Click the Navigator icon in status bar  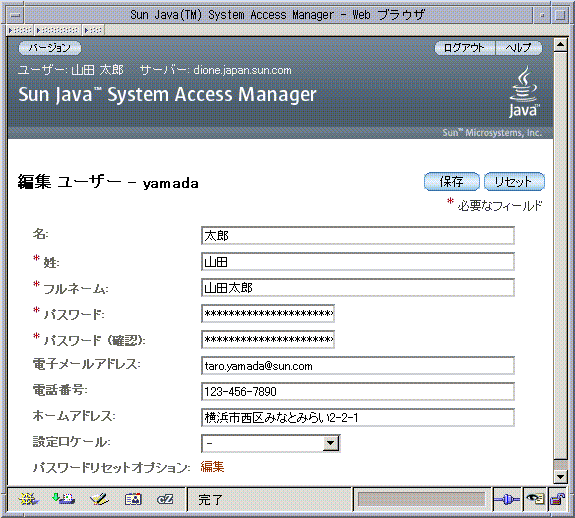(x=29, y=499)
